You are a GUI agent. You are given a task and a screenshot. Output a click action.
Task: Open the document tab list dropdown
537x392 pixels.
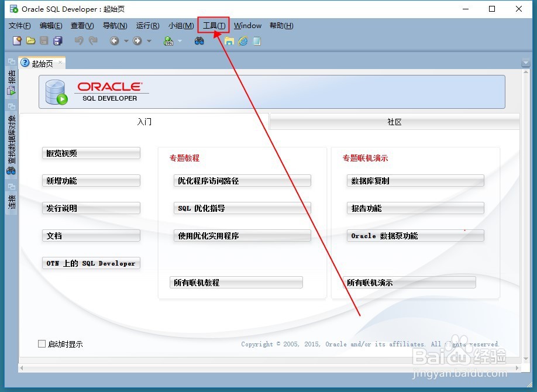[x=525, y=63]
